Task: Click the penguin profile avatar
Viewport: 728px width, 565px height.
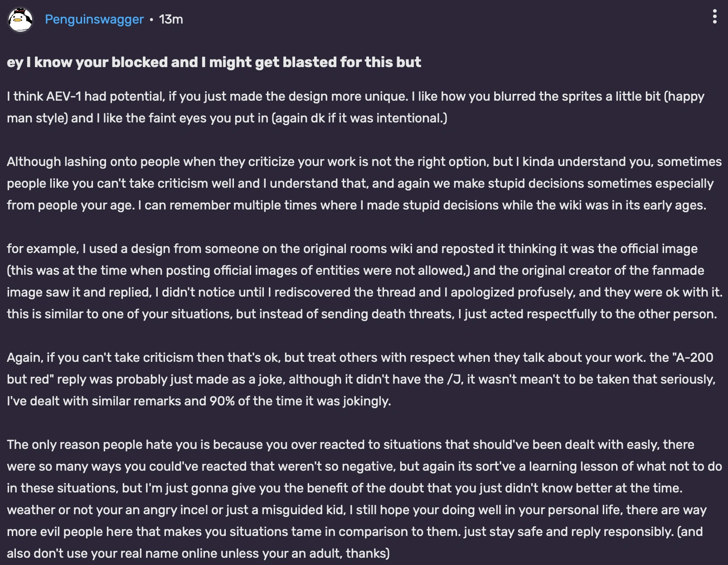Action: (20, 19)
